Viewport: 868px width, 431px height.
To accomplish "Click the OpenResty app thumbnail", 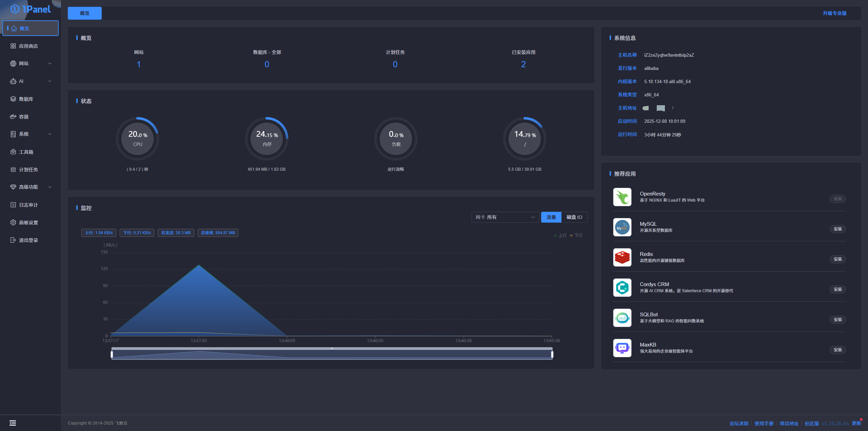I will tap(622, 197).
